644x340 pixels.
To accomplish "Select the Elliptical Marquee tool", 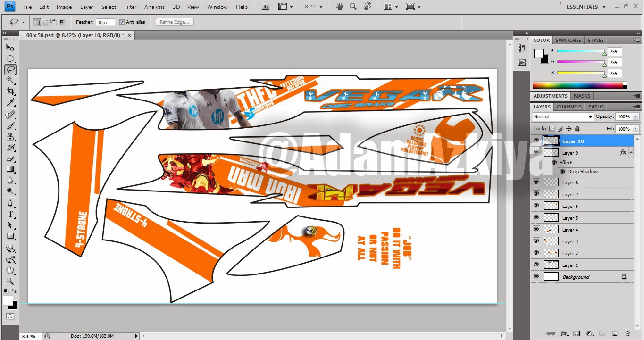I will [x=10, y=59].
